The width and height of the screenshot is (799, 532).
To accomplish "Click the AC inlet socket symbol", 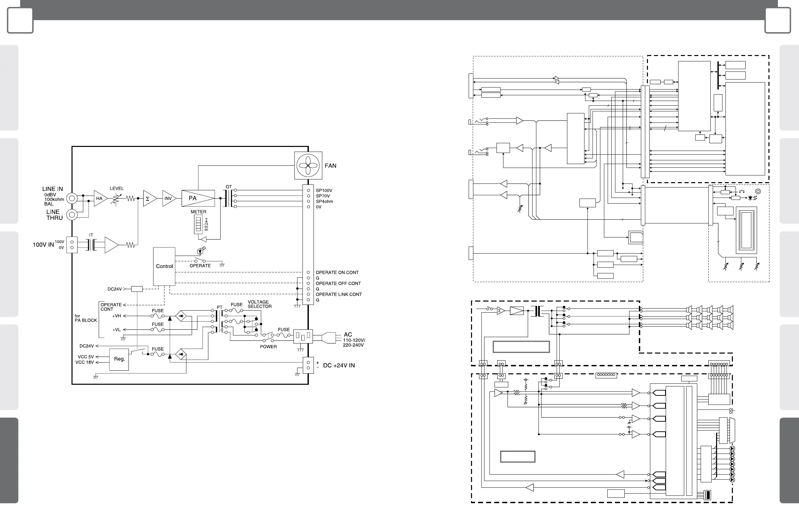I will coord(303,336).
